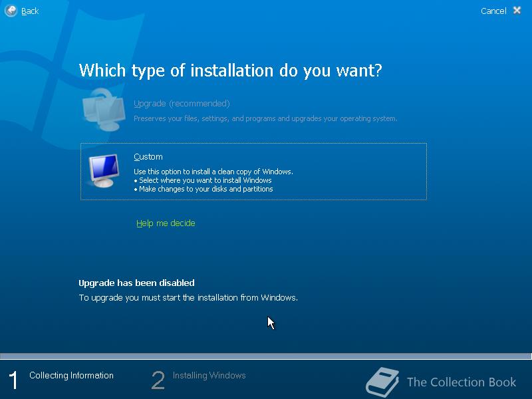Screen dimensions: 532x399
Task: Open the Help me decide link
Action: click(166, 223)
